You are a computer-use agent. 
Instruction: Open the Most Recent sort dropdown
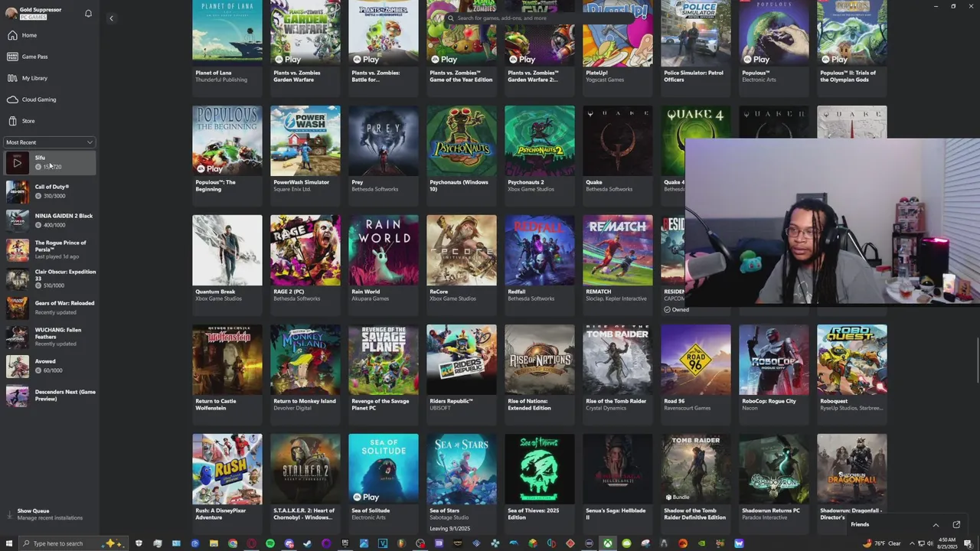(x=50, y=142)
